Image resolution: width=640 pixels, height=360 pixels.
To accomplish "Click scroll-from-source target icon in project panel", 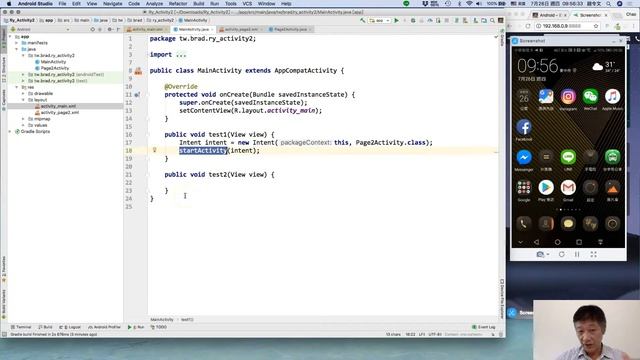I will (x=93, y=29).
